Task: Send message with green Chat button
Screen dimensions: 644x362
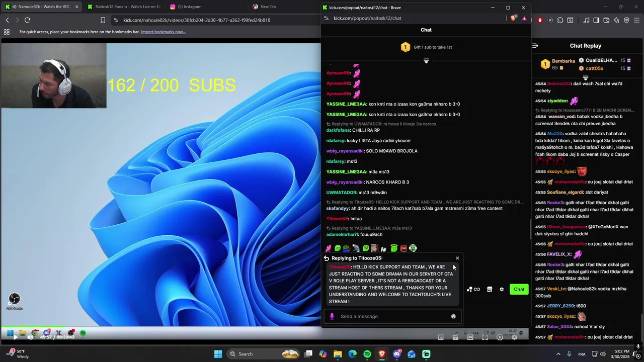Action: tap(519, 289)
